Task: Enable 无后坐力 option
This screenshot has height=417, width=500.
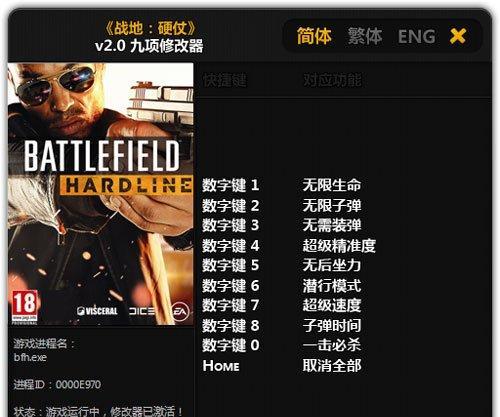Action: 332,265
